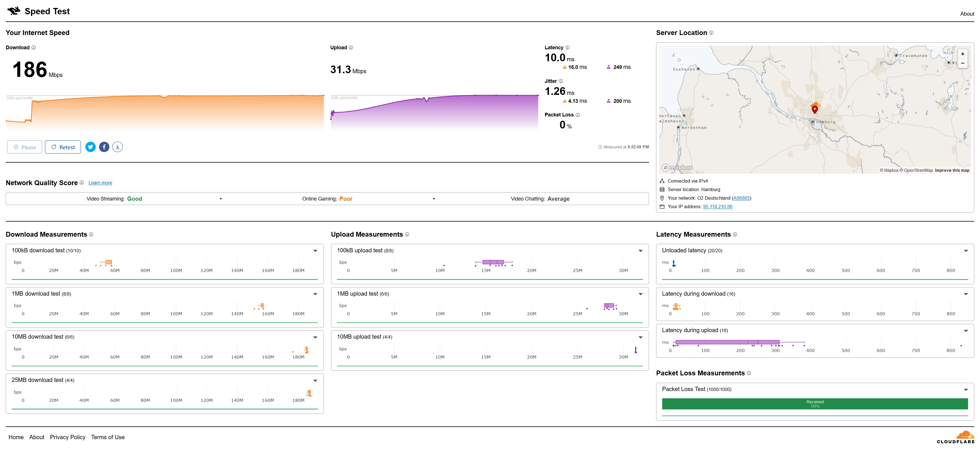Expand the 10MB upload test details
Screen dimensions: 980x450
640,337
